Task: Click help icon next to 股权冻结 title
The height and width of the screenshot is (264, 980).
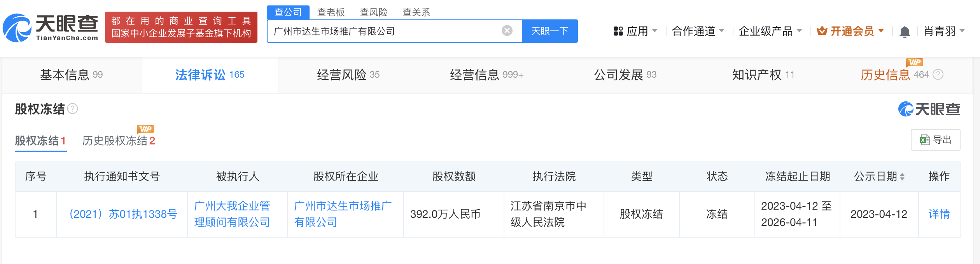Action: coord(73,109)
